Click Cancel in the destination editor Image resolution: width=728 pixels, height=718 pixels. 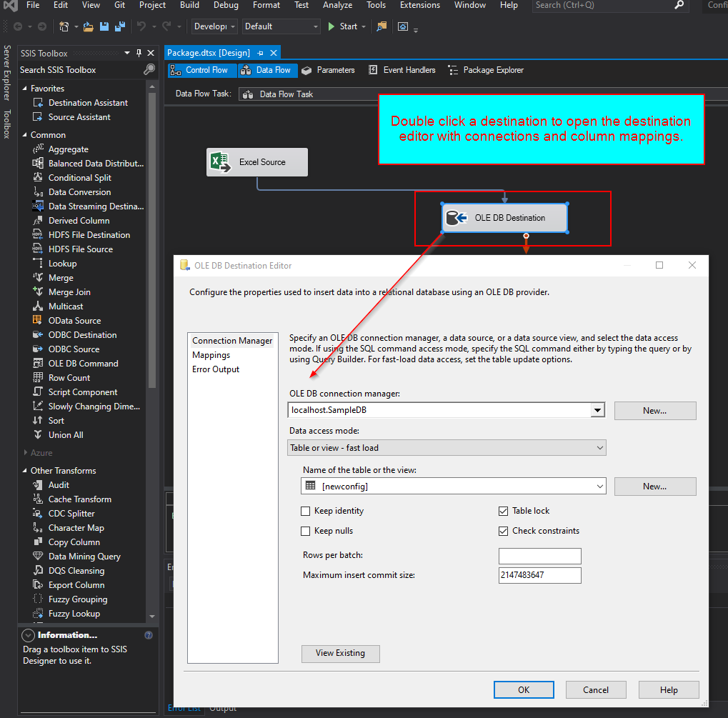click(596, 689)
